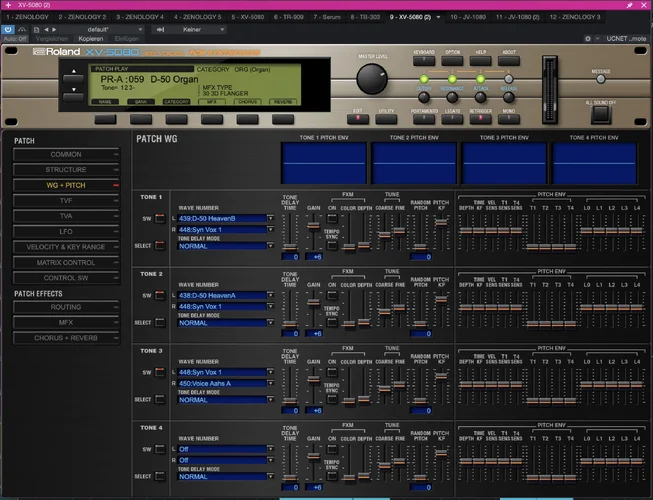The height and width of the screenshot is (500, 653).
Task: Click the vertical ribbon bender strip
Action: tap(550, 90)
